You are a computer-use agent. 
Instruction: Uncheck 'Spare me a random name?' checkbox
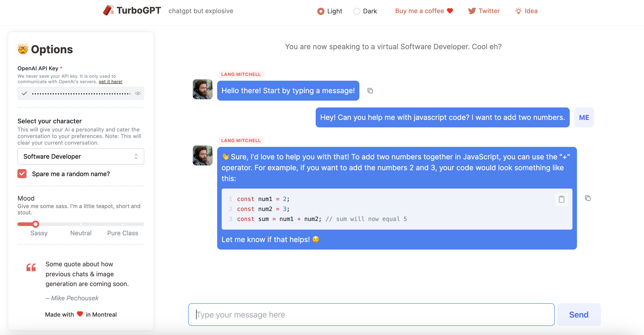pos(22,174)
